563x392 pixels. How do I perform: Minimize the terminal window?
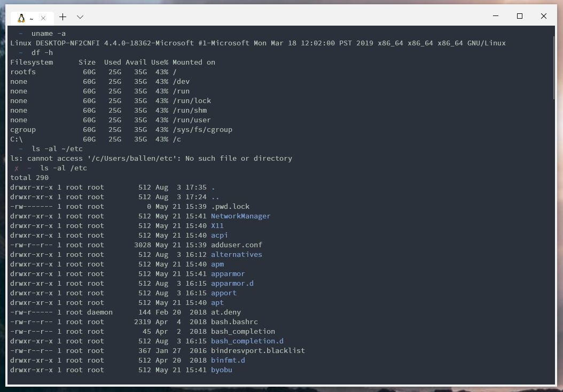(495, 17)
